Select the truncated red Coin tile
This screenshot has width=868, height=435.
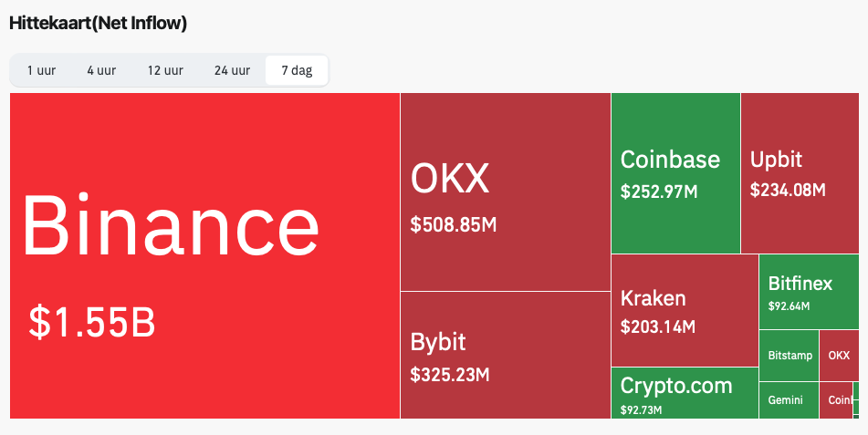pos(836,400)
